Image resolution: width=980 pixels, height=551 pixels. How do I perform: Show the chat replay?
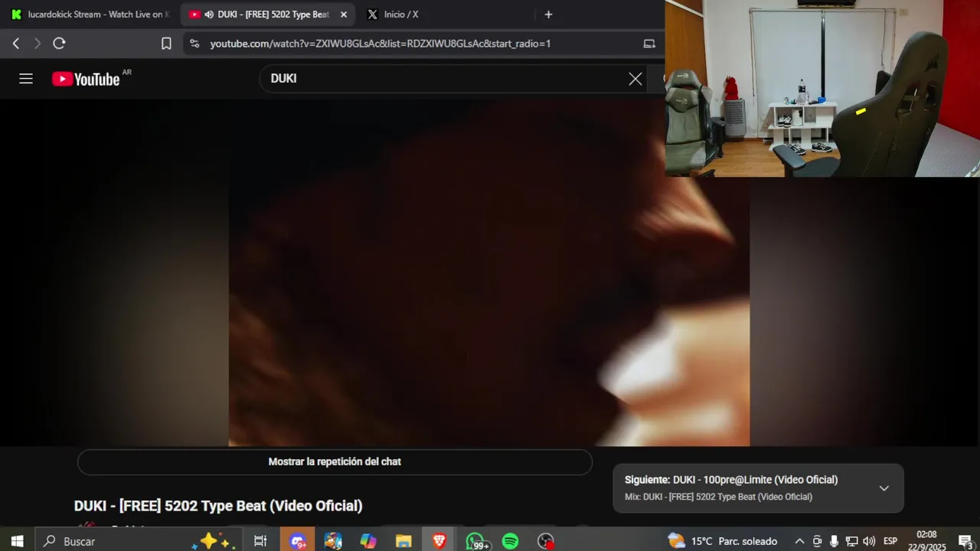[x=335, y=461]
